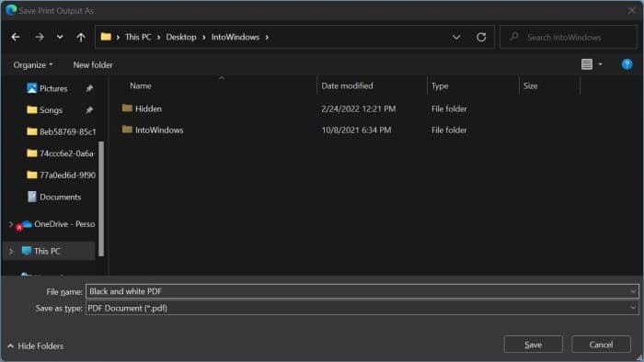Change the view layout icon
This screenshot has height=362, width=644.
pos(587,64)
